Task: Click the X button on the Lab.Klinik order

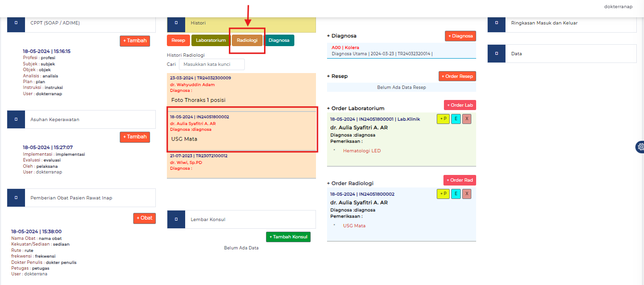Action: pyautogui.click(x=467, y=119)
